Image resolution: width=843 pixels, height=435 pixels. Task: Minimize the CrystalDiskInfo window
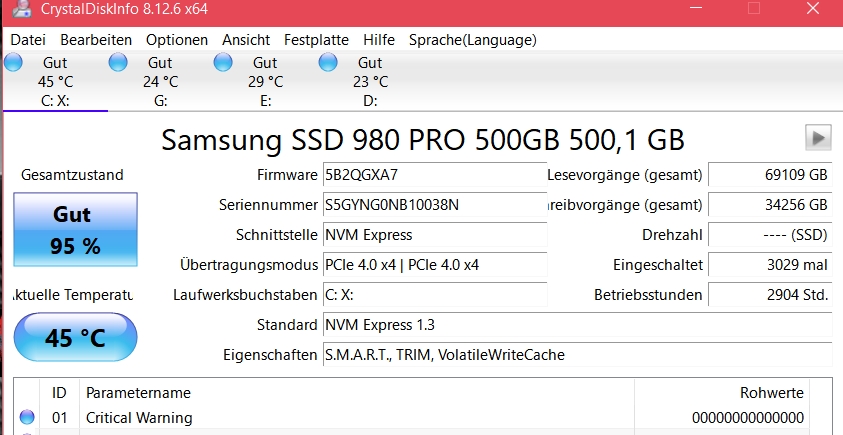click(x=696, y=8)
